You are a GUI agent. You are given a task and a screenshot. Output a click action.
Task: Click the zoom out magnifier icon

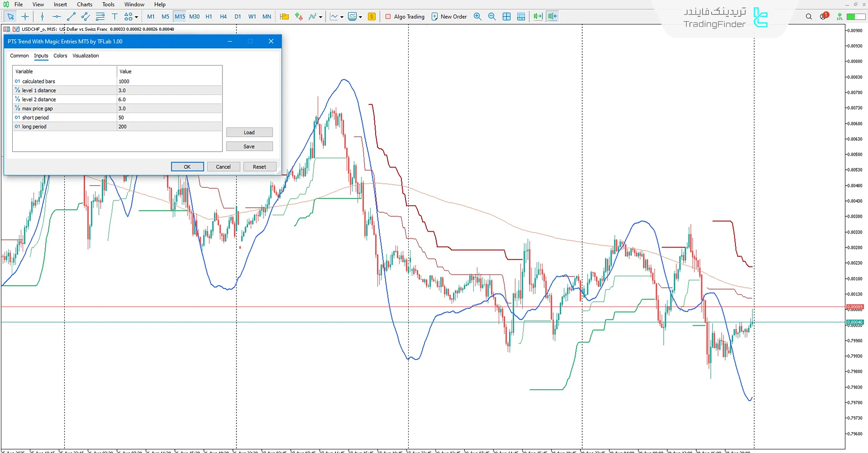(x=492, y=17)
